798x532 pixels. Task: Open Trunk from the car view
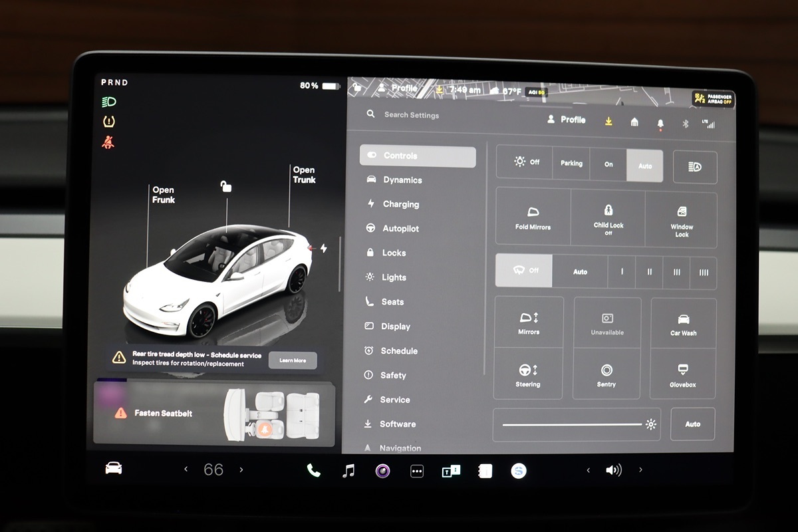click(x=304, y=175)
